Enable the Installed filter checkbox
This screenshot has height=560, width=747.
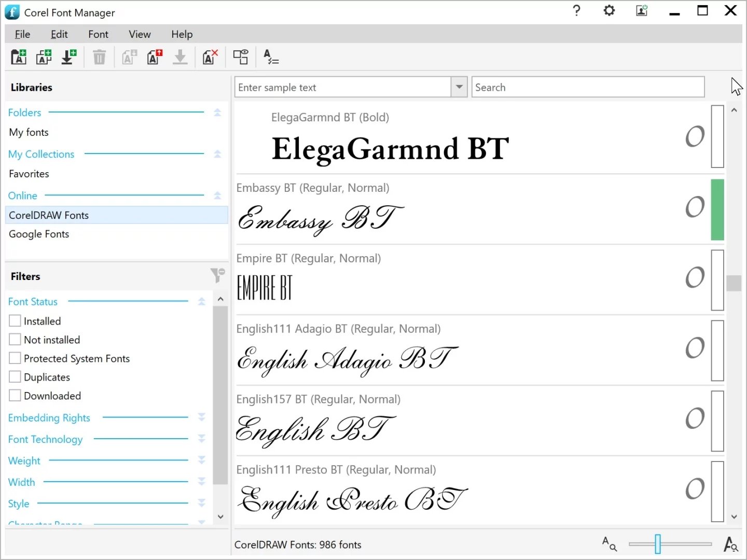(x=15, y=321)
